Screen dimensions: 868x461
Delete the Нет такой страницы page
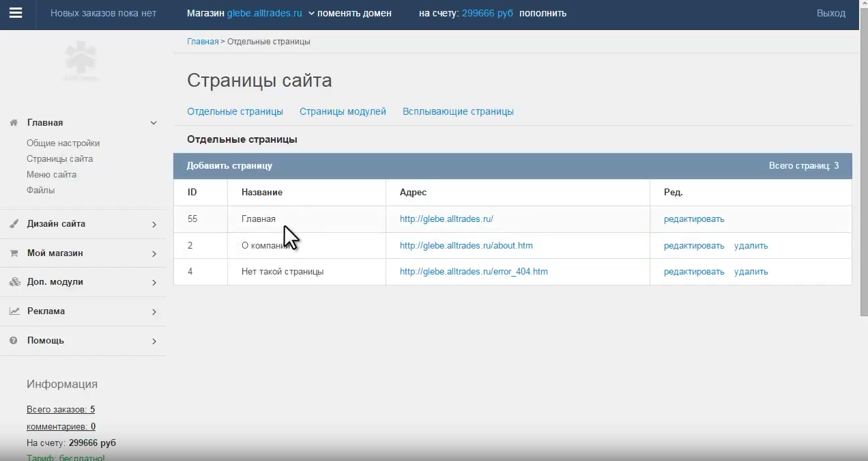[x=751, y=272]
